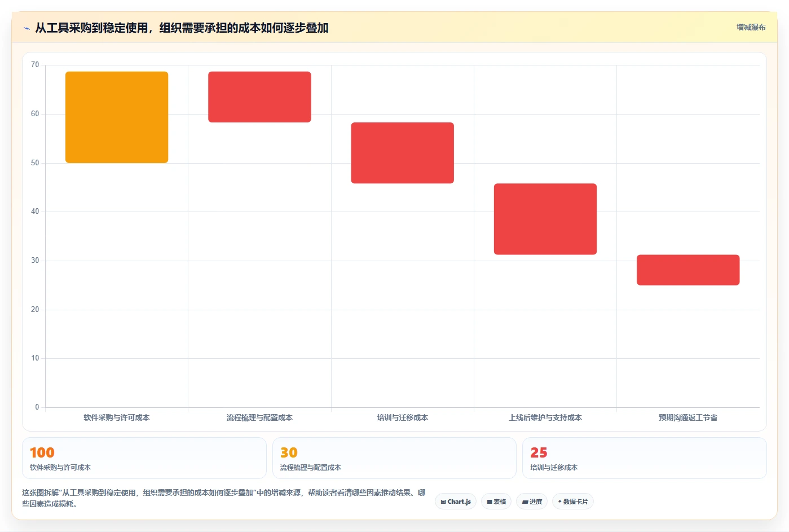This screenshot has width=789, height=532.
Task: Click x-axis label 流程梳理与配置成本
Action: (259, 418)
